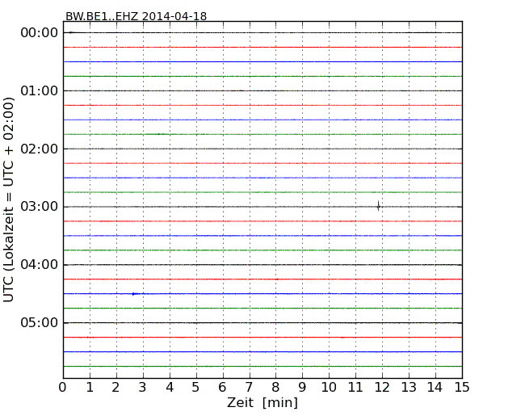Click the 02:00 time label
Viewport: 525px width, 420px height.
click(x=40, y=149)
